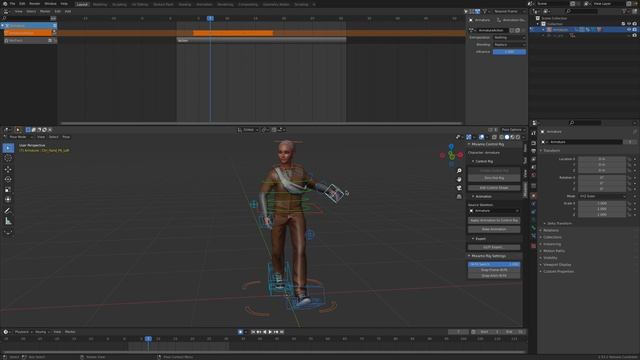
Task: Toggle animate dot beside Location X
Action: click(635, 159)
